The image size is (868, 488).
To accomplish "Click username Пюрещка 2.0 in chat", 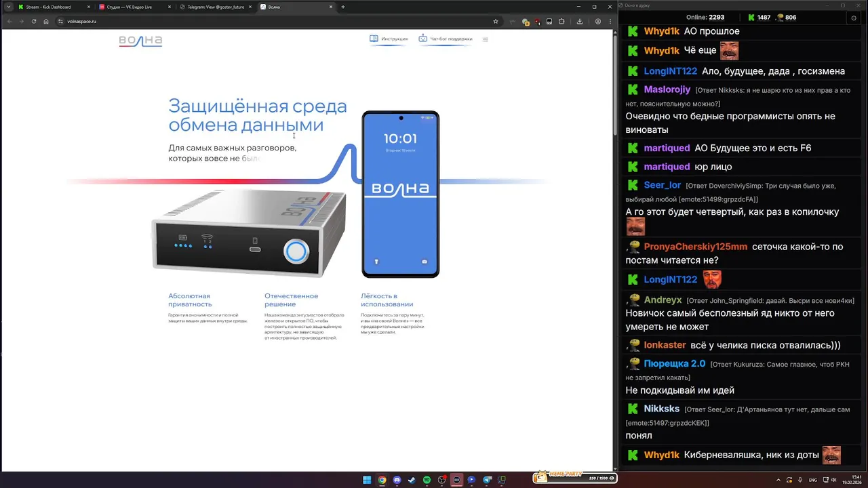I will point(675,363).
